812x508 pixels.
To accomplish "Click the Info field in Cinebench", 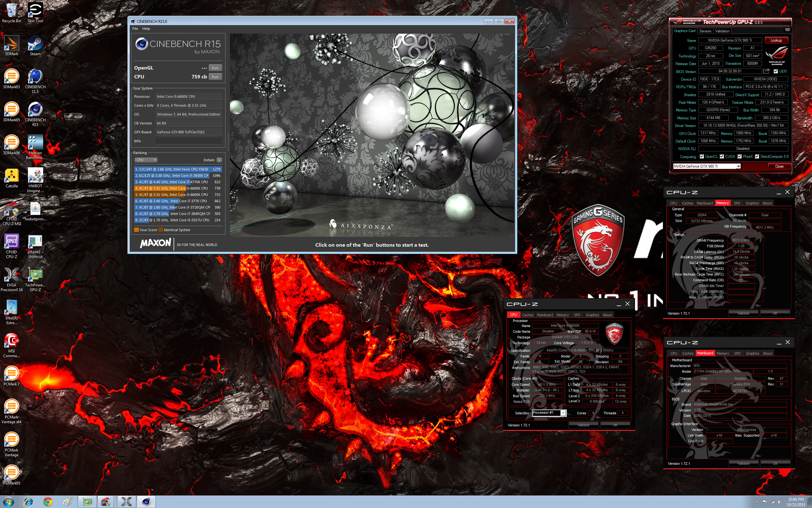I will tap(189, 141).
